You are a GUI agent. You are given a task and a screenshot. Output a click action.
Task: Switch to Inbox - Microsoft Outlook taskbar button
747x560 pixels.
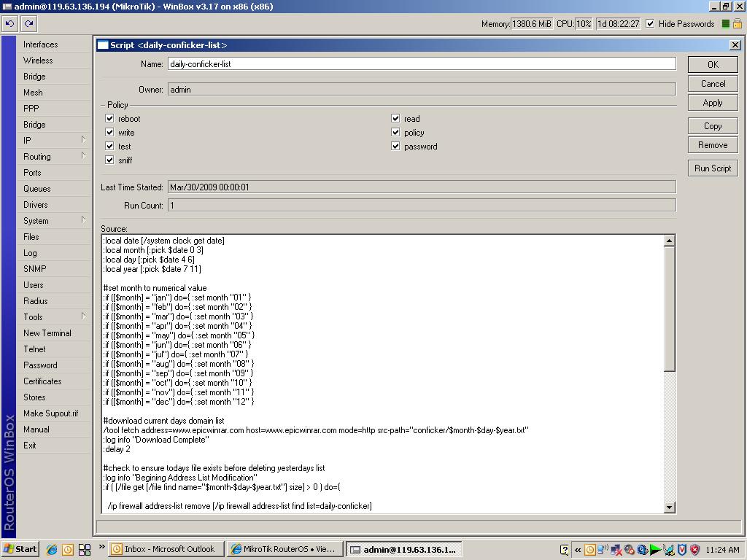(166, 550)
